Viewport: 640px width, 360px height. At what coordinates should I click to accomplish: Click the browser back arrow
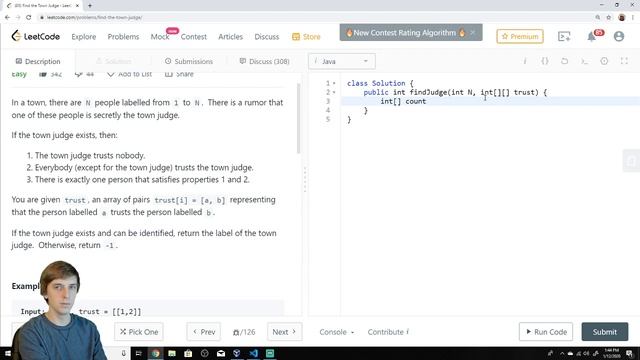point(7,18)
